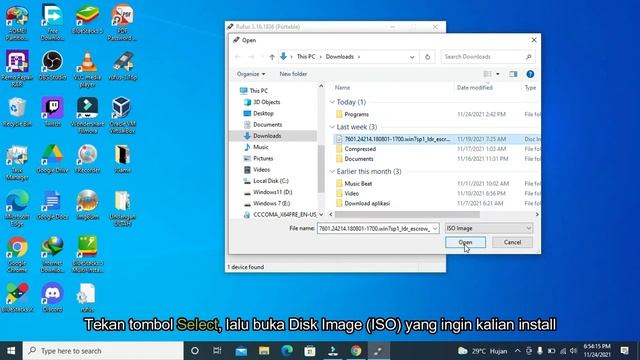Open the ISO Image file type dropdown
The image size is (640, 360).
pos(489,228)
